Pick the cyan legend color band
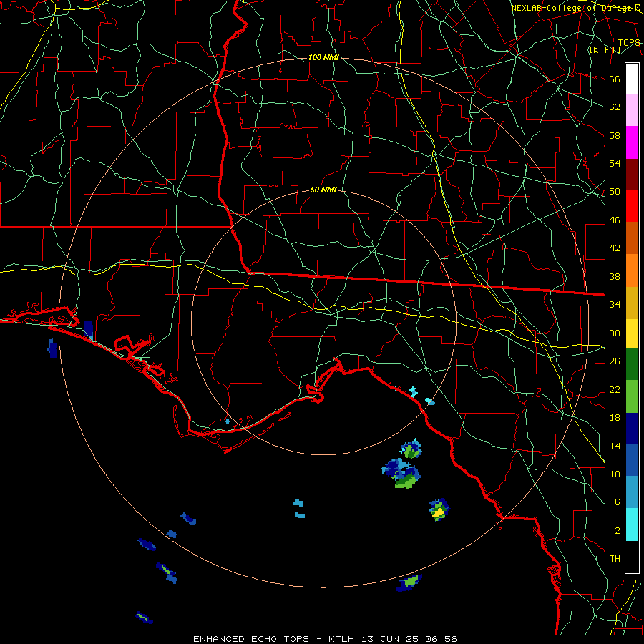 [632, 525]
